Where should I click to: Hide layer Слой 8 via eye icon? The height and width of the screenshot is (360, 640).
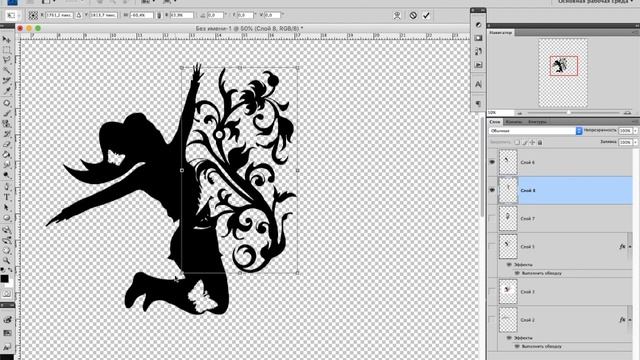(492, 190)
